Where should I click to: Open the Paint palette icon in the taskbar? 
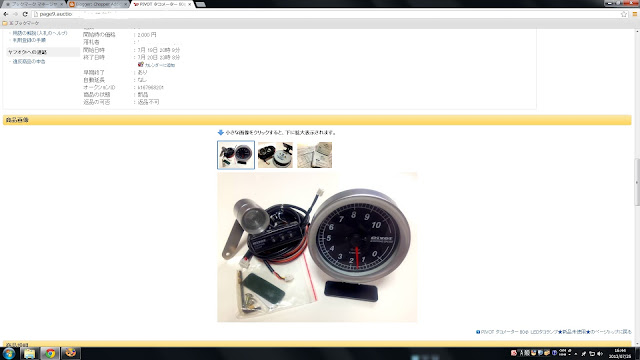click(71, 353)
